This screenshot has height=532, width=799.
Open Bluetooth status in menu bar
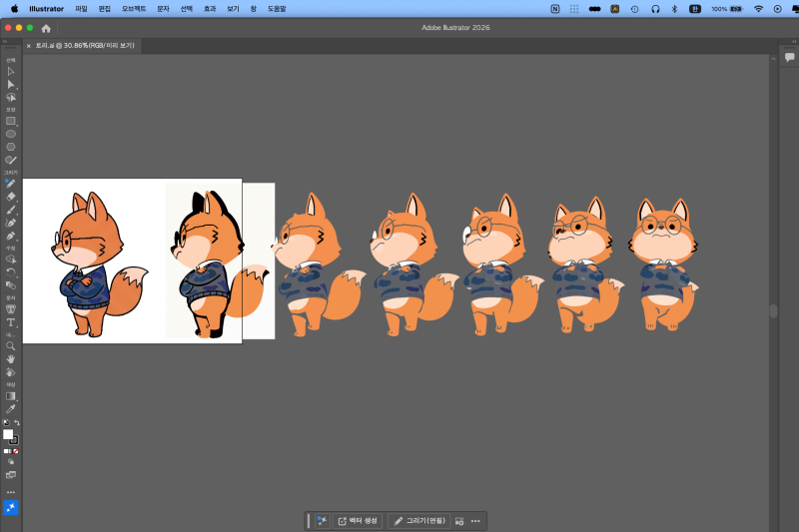[x=674, y=9]
